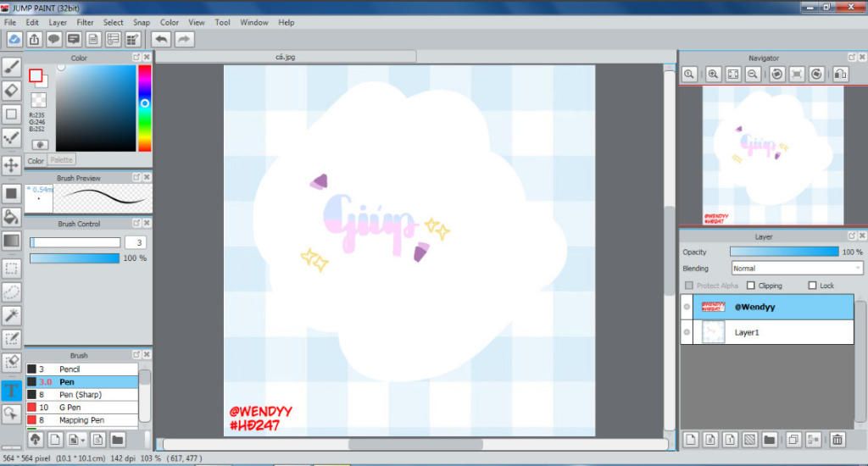Select the Text tool
Viewport: 868px width, 466px height.
tap(12, 391)
